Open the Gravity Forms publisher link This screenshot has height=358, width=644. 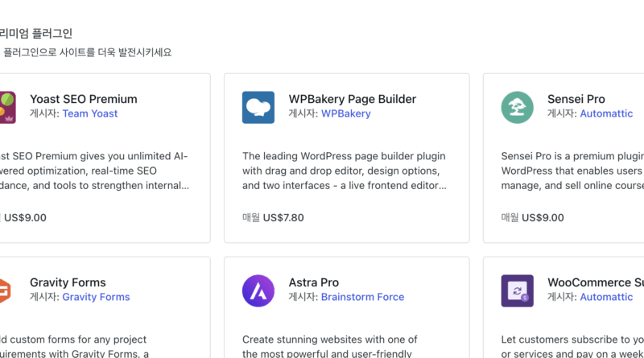[x=96, y=297]
